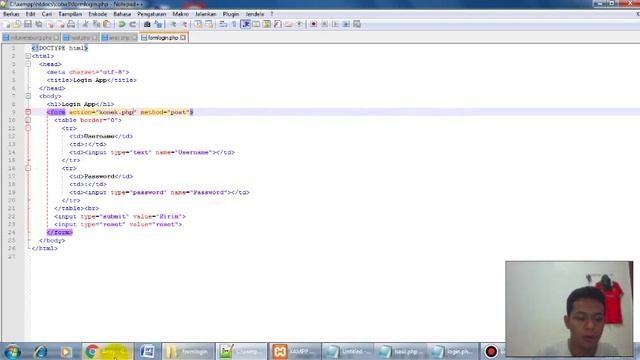Collapse the <html> fold marker on line 2

[28, 56]
